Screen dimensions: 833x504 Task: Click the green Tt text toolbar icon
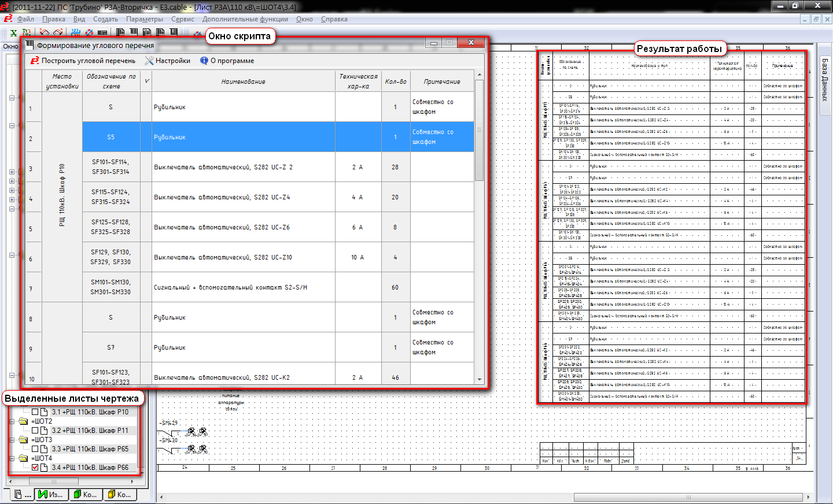tap(27, 33)
